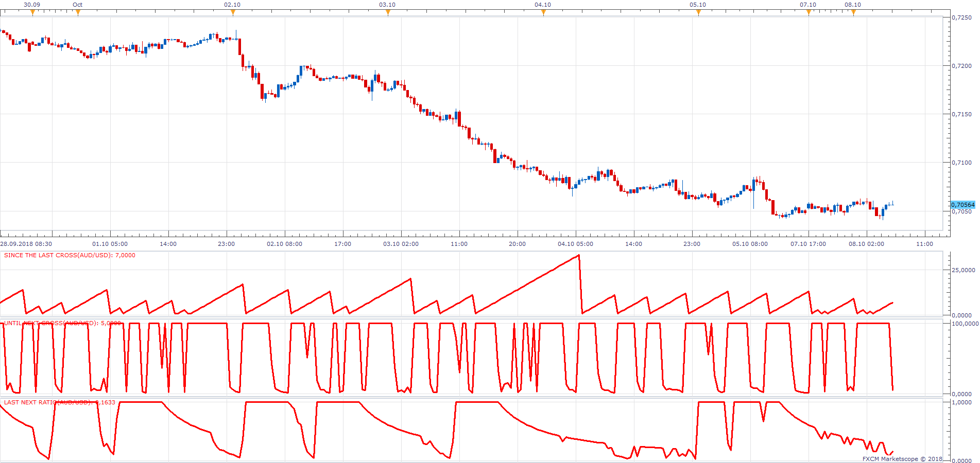Click the 100,0000 indicator scale label
The image size is (980, 463).
pyautogui.click(x=965, y=324)
